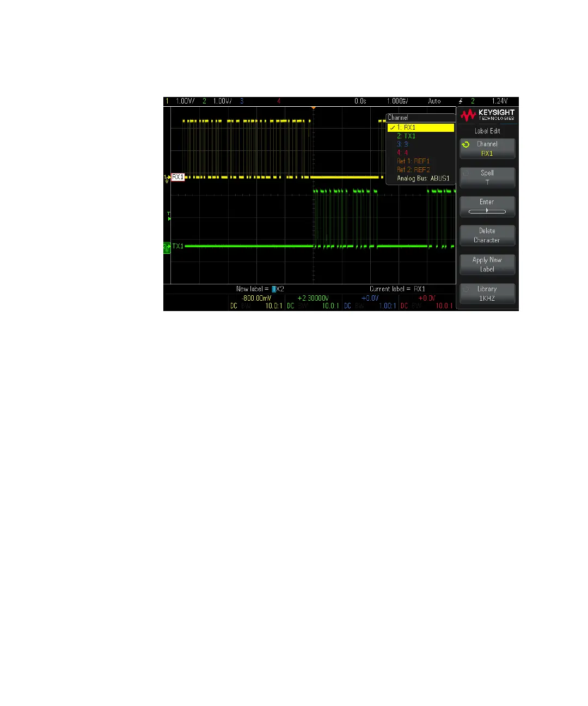Click the rotary knob icon on Channel softkey
This screenshot has width=588, height=706.
point(465,144)
